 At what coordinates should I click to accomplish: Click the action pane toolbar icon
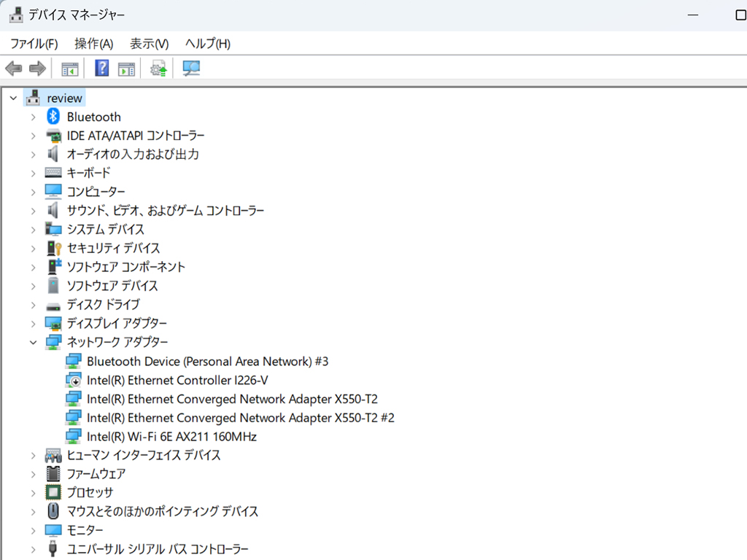click(x=126, y=69)
